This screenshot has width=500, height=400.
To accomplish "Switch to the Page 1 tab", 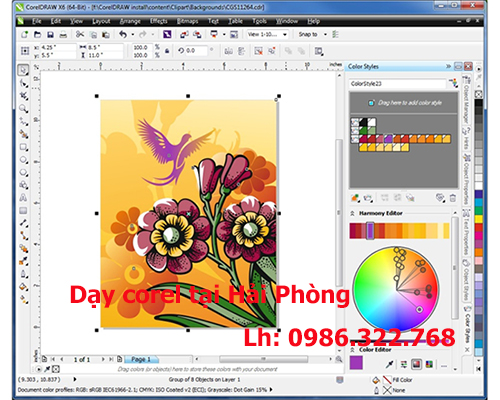I will [x=141, y=359].
